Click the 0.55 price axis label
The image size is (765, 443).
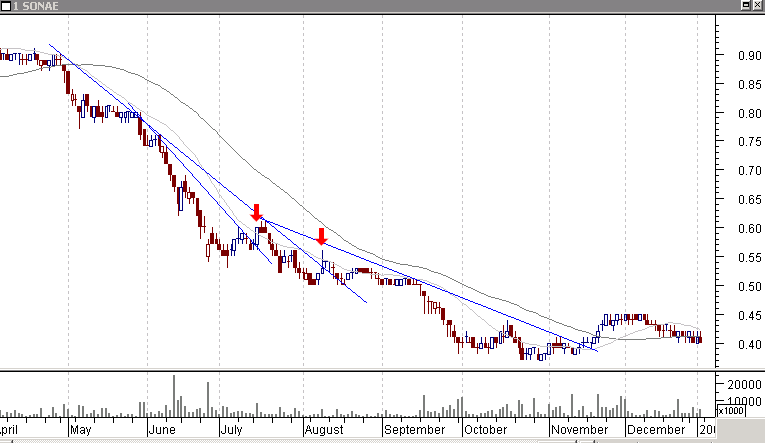click(749, 258)
